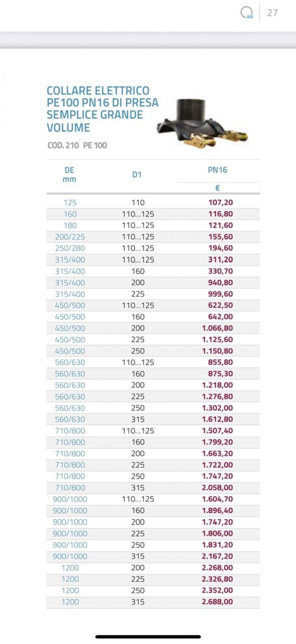The image size is (296, 644).
Task: Select the price 1.150,80
Action: [217, 351]
